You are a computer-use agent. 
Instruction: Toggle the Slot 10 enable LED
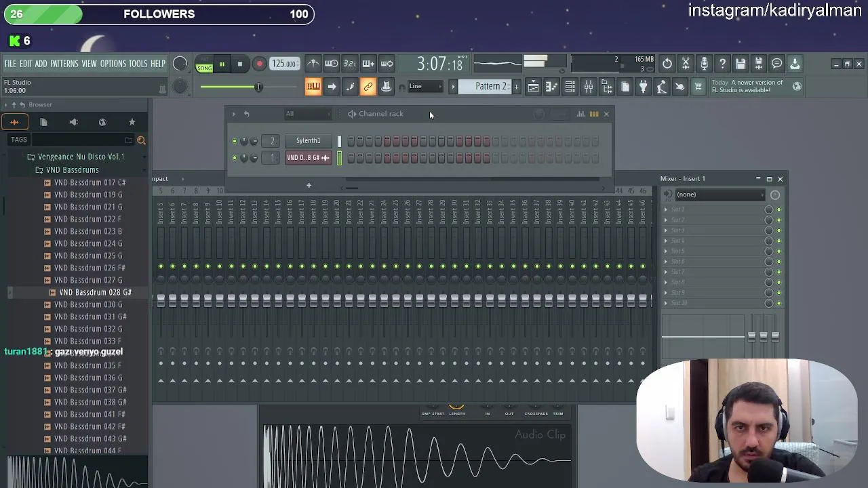point(778,303)
